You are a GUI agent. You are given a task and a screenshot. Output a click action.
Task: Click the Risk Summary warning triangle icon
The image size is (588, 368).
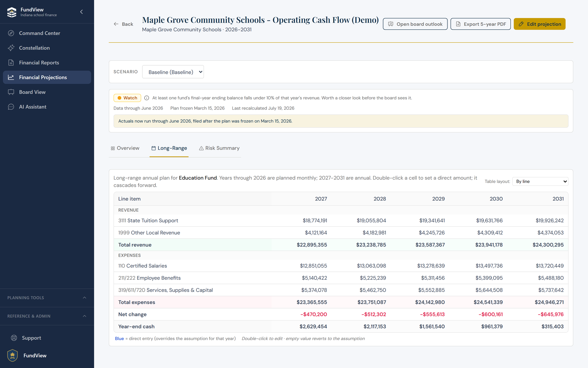pyautogui.click(x=201, y=148)
